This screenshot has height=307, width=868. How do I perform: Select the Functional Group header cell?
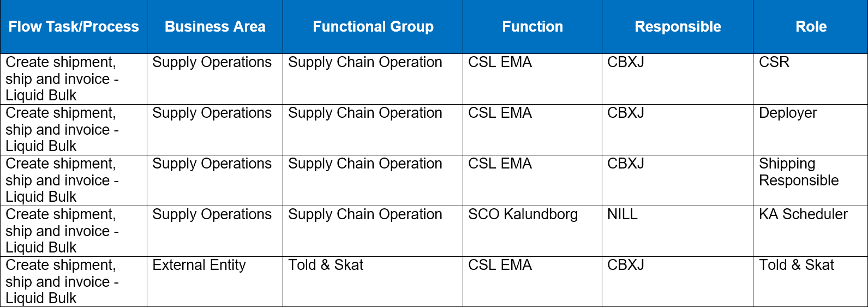[x=373, y=27]
